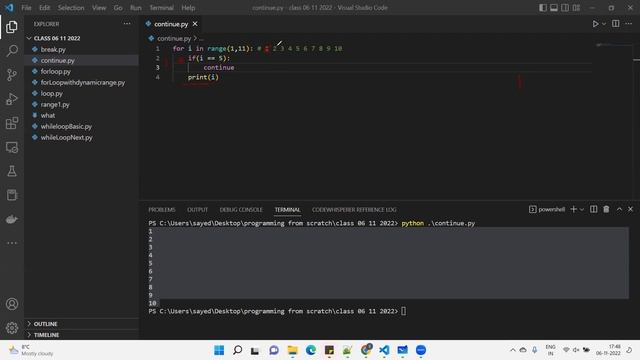The image size is (640, 360).
Task: Open Customize Layout button
Action: (x=576, y=8)
